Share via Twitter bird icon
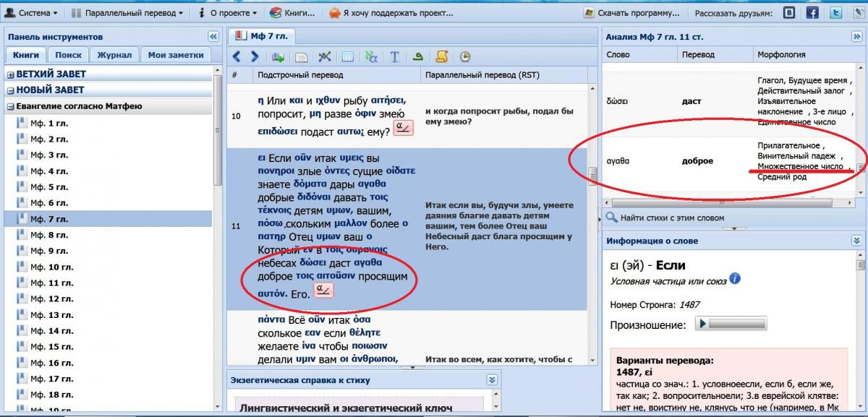This screenshot has height=417, width=868. click(835, 12)
